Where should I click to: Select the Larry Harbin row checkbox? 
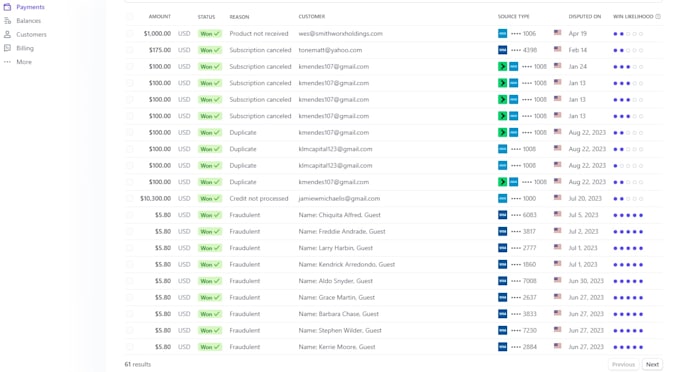[x=130, y=248]
